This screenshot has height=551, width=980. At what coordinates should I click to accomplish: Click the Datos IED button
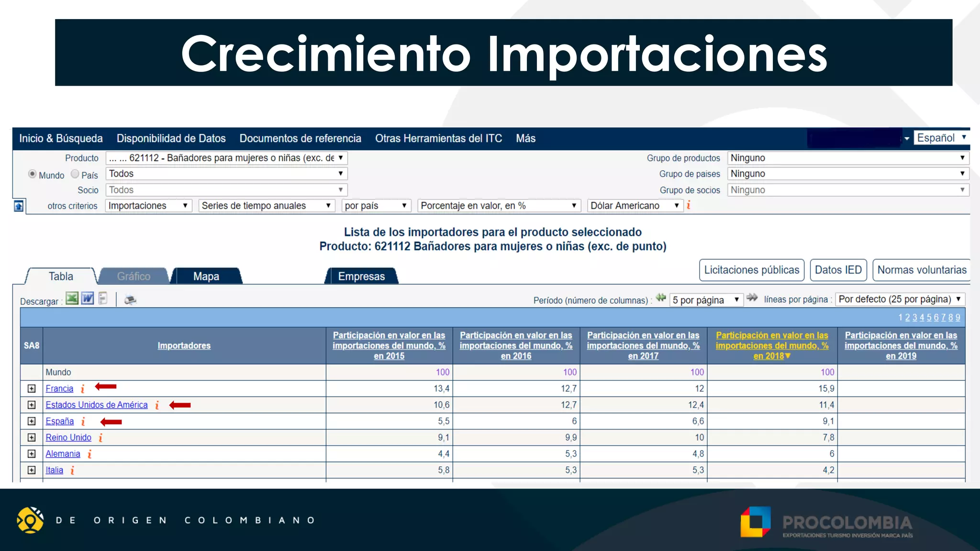pos(838,270)
